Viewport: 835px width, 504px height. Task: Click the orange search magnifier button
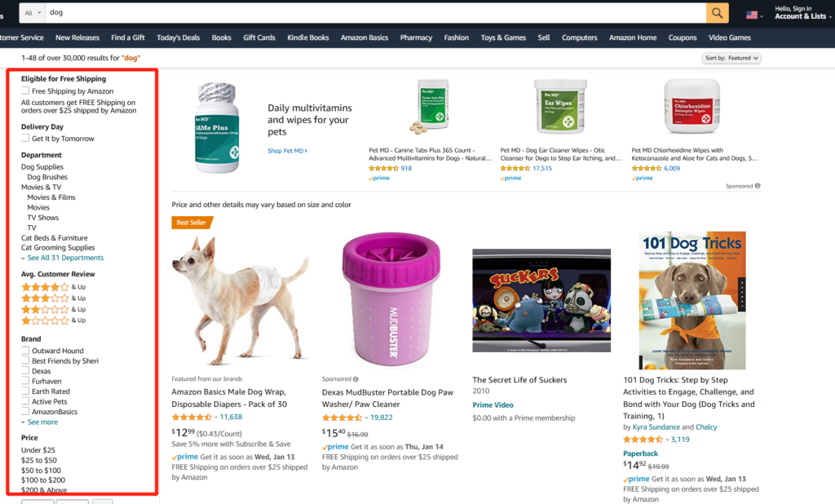pyautogui.click(x=717, y=13)
